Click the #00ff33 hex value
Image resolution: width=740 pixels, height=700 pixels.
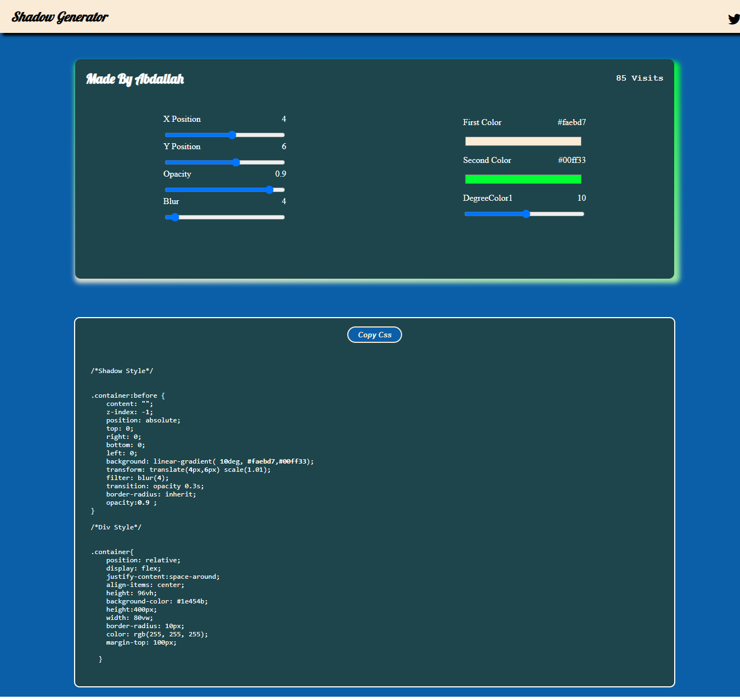pos(572,160)
